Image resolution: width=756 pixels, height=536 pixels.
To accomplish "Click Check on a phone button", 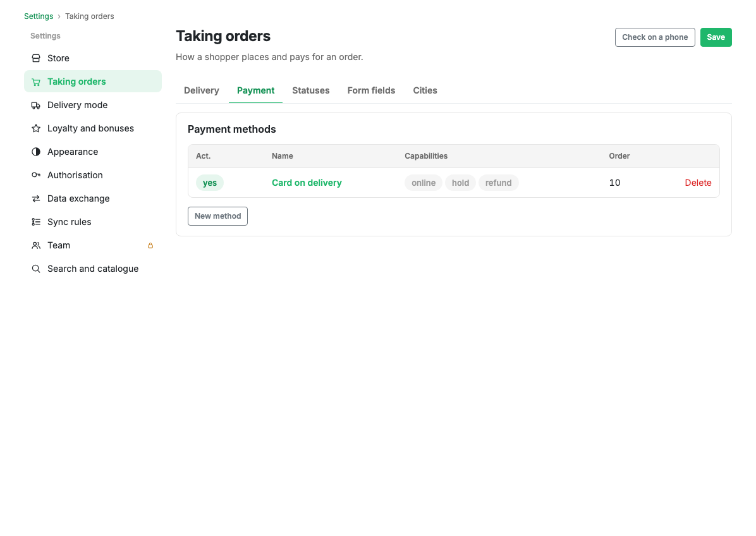I will click(x=655, y=37).
